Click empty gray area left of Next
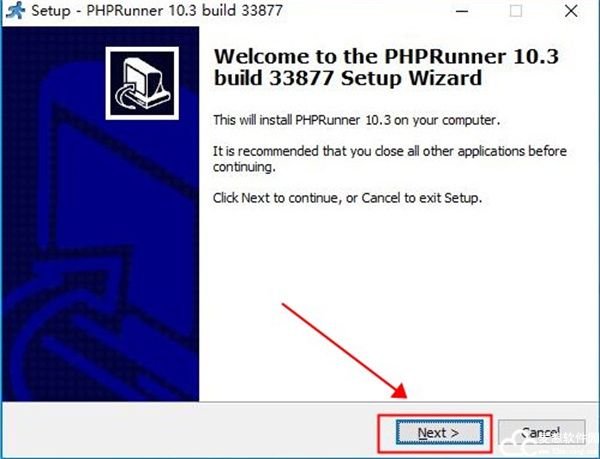The image size is (600, 459). tap(191, 430)
